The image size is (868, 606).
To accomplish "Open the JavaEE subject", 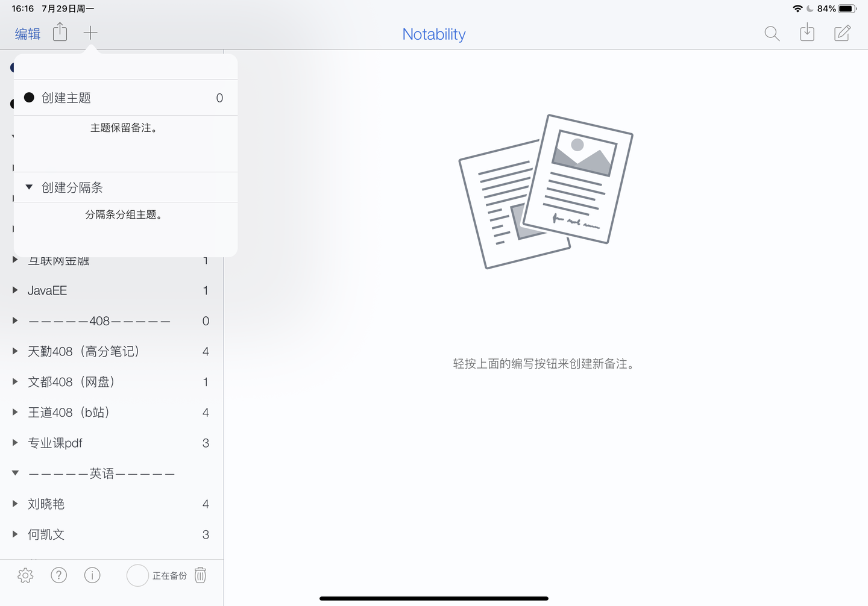I will pyautogui.click(x=112, y=290).
